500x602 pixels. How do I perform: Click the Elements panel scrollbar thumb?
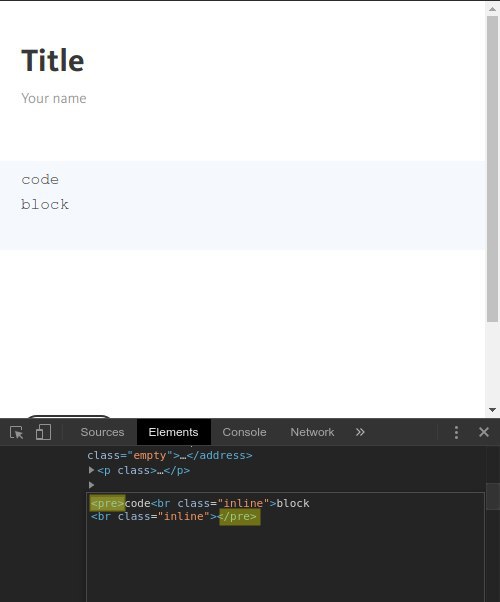(493, 496)
